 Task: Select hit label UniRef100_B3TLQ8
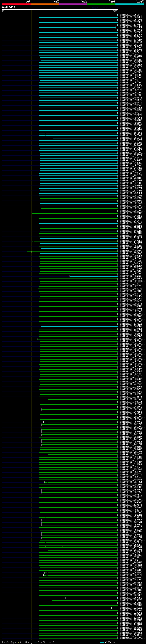131,70
